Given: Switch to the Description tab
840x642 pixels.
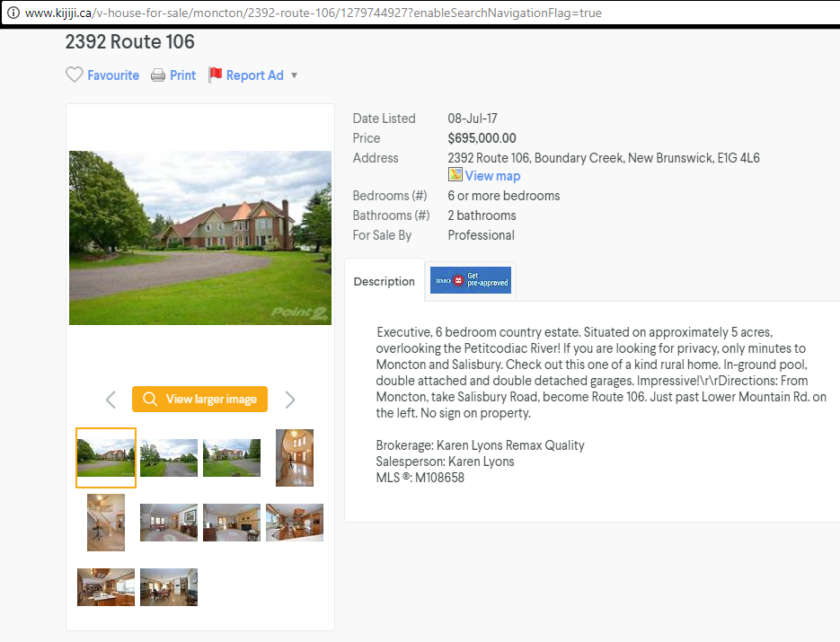Looking at the screenshot, I should 385,281.
